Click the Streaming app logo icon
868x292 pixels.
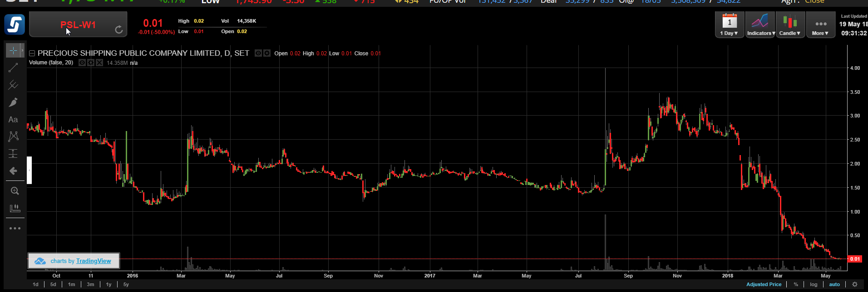15,24
